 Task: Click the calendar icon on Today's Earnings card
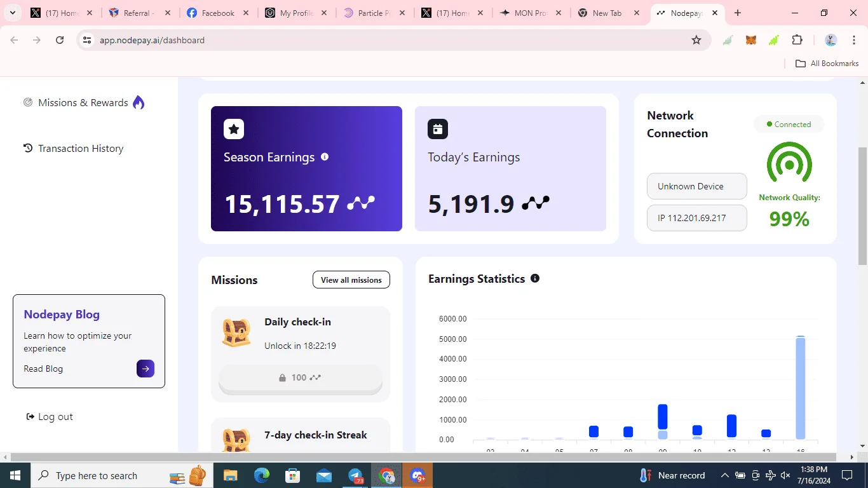(x=438, y=129)
